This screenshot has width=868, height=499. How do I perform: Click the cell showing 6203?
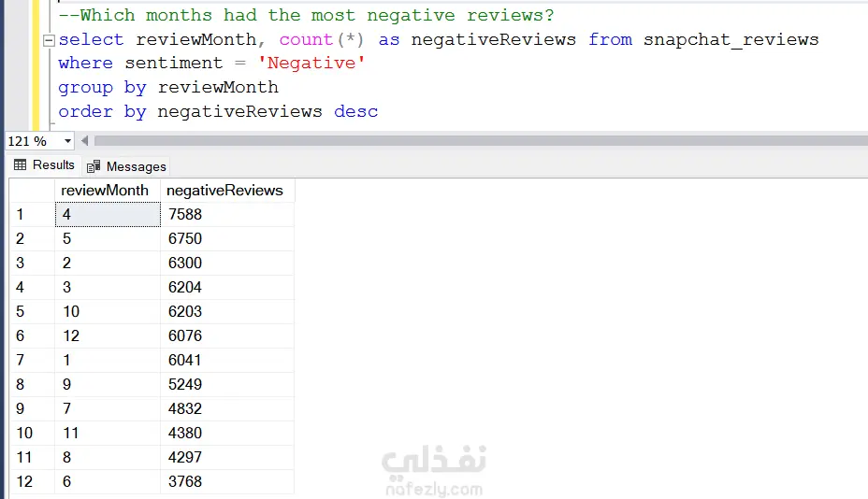click(x=227, y=311)
